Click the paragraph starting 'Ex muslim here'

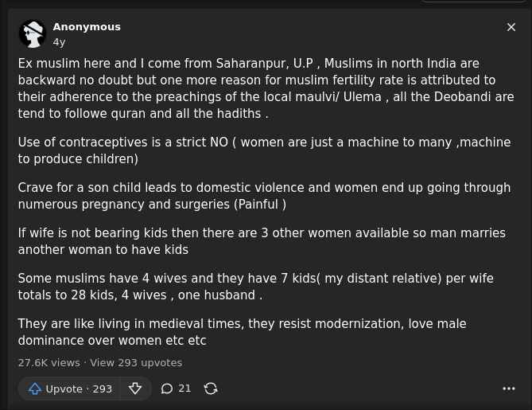(266, 88)
